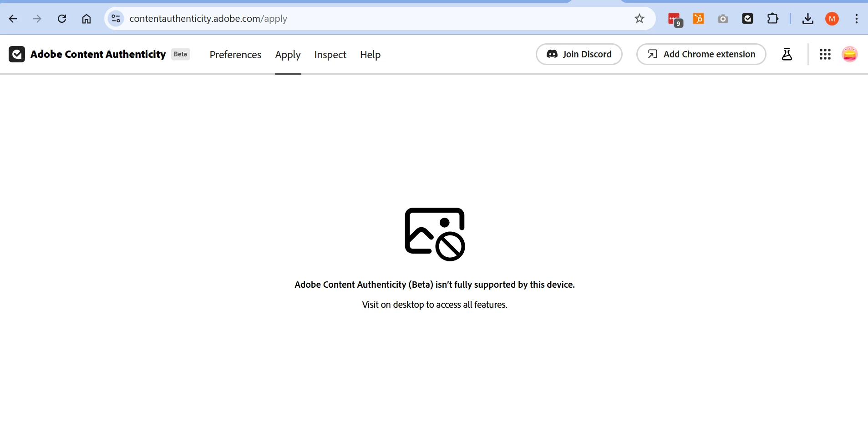Switch to the Inspect tab
The image size is (868, 433).
click(330, 55)
